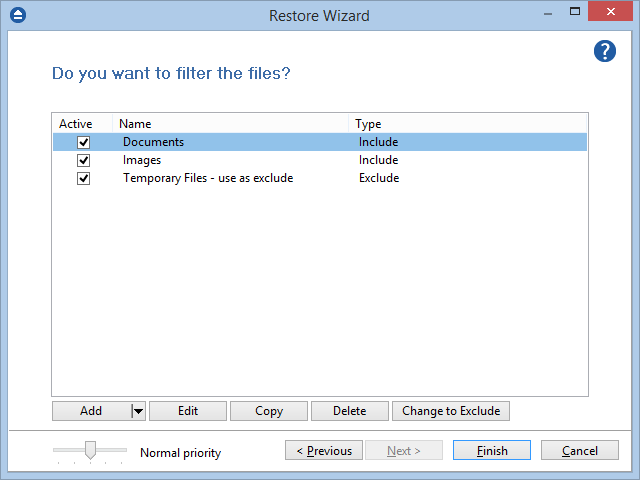Go back with the Previous button
The height and width of the screenshot is (480, 640).
tap(323, 451)
